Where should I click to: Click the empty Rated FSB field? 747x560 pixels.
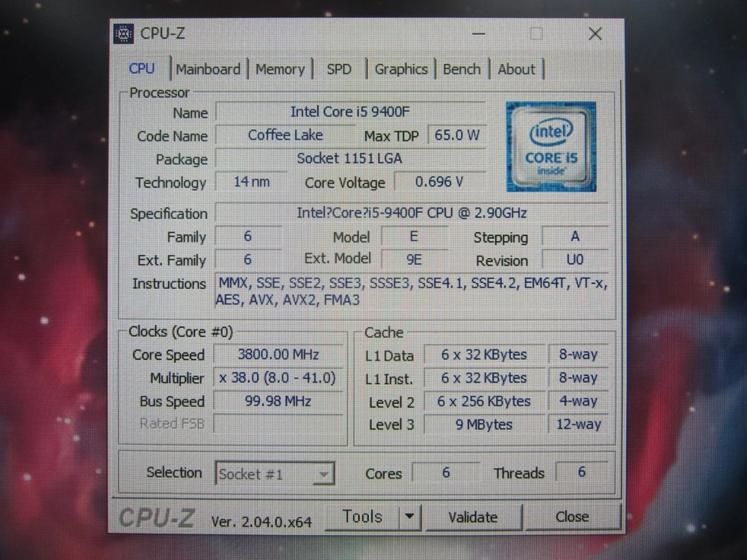click(278, 423)
